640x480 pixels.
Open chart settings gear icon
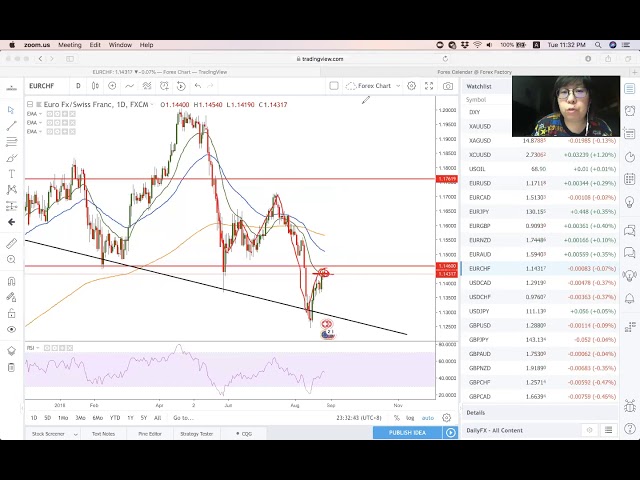411,86
